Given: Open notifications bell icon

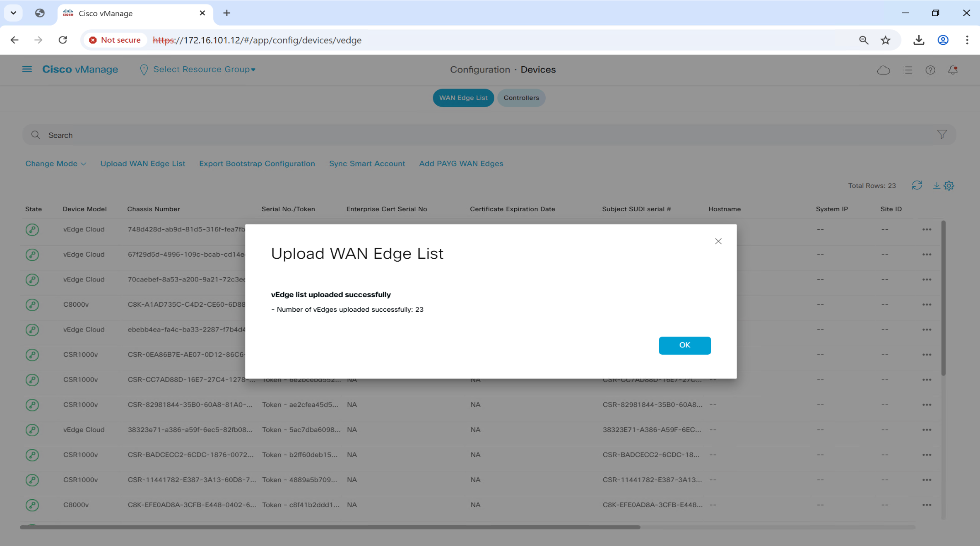Looking at the screenshot, I should [953, 70].
